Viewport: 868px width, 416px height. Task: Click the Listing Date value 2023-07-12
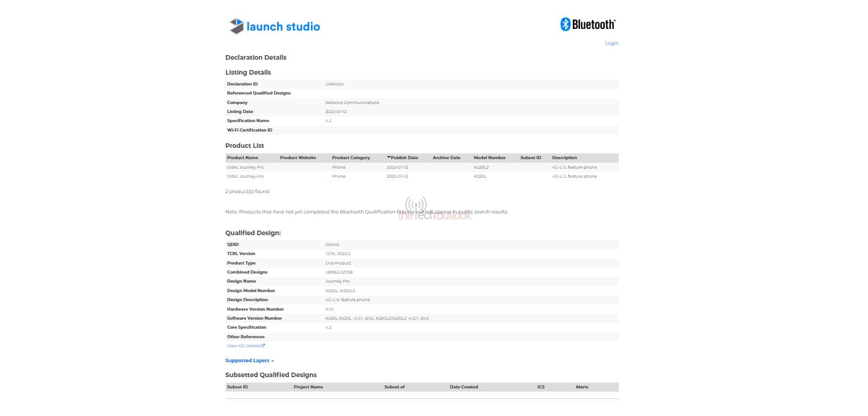click(336, 112)
